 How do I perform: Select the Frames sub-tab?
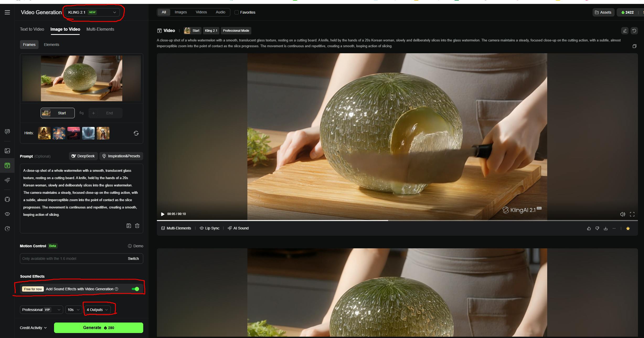(x=29, y=45)
